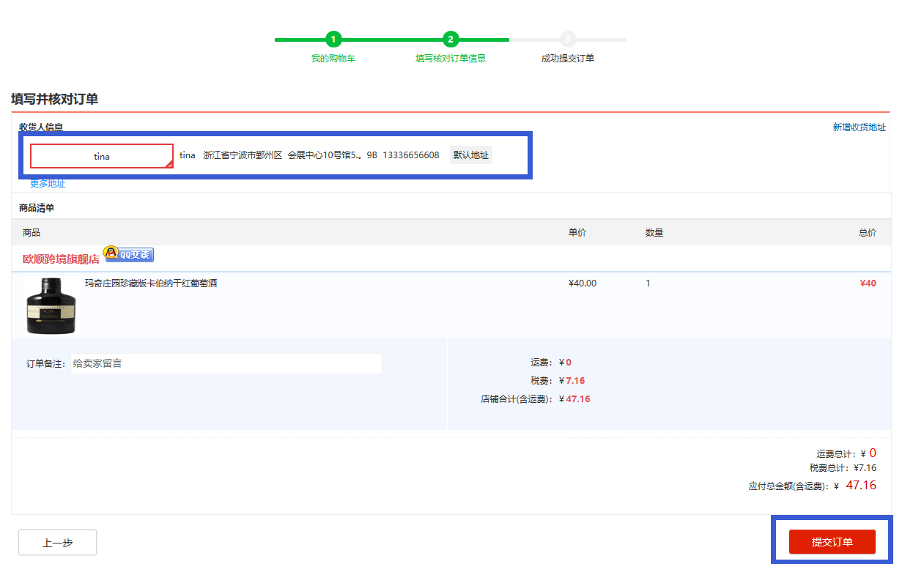Screen dimensions: 924x564
Task: Go back with the 上一步 button
Action: (57, 543)
